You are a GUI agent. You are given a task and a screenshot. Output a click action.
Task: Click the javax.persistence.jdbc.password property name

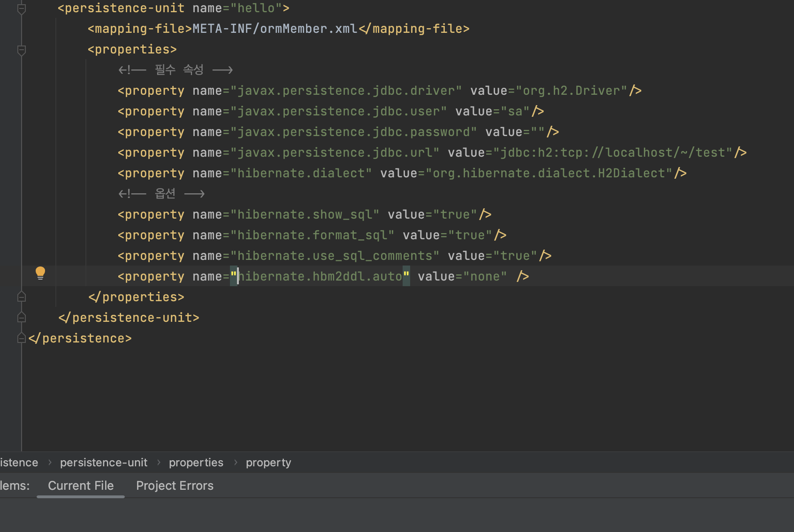tap(354, 132)
